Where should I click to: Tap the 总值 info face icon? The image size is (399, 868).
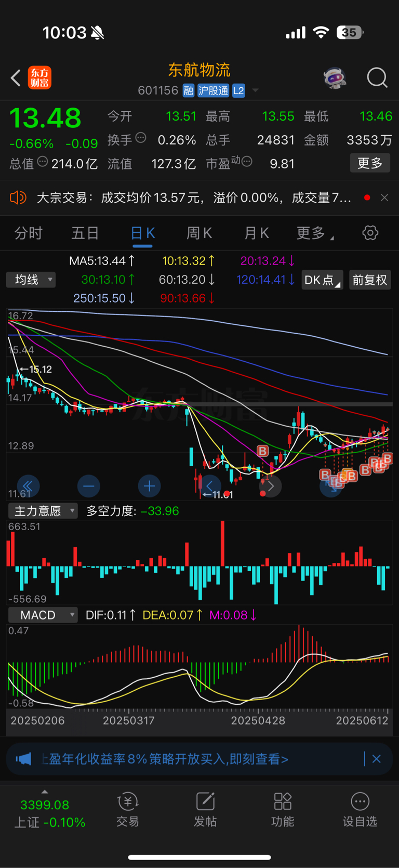pyautogui.click(x=43, y=162)
